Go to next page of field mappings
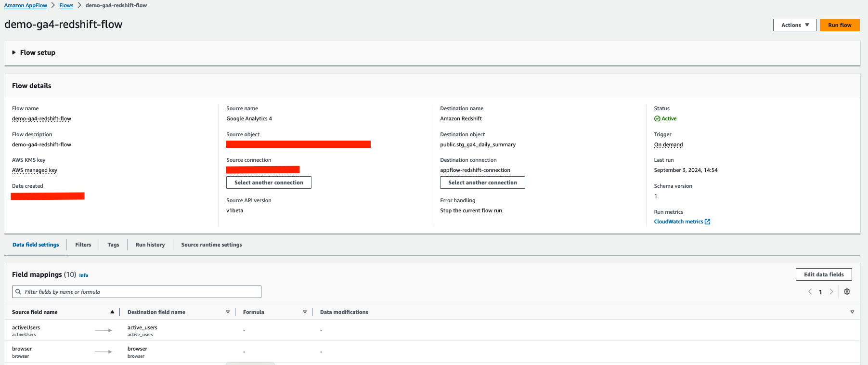 [831, 291]
